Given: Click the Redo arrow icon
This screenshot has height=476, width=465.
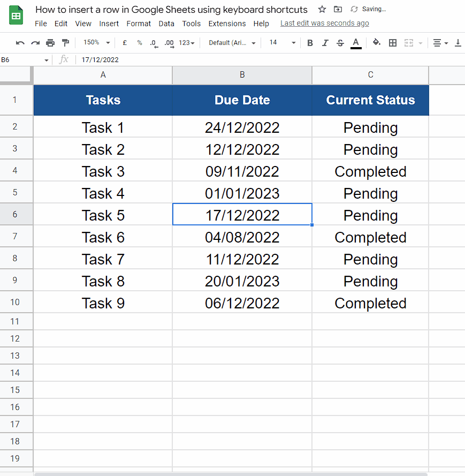Looking at the screenshot, I should pyautogui.click(x=35, y=43).
